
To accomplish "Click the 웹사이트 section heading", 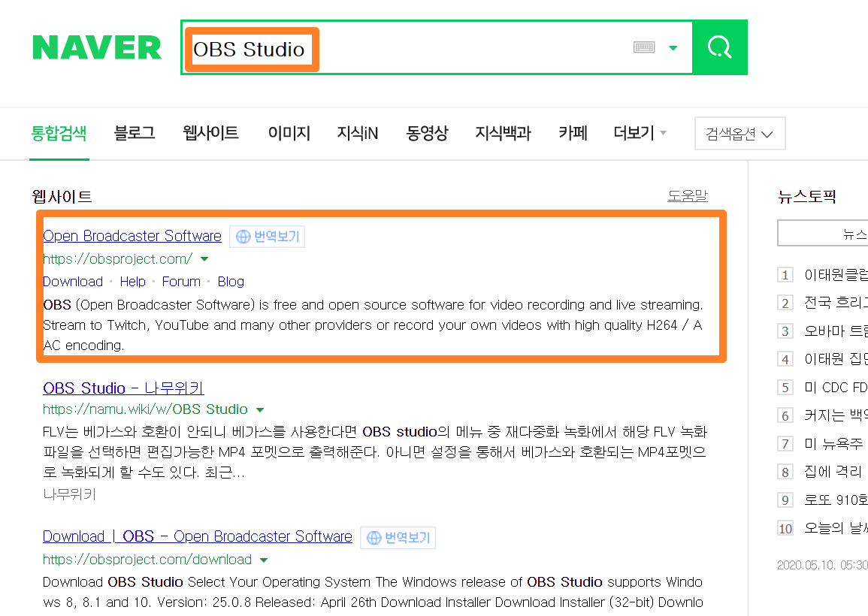I will (x=62, y=197).
